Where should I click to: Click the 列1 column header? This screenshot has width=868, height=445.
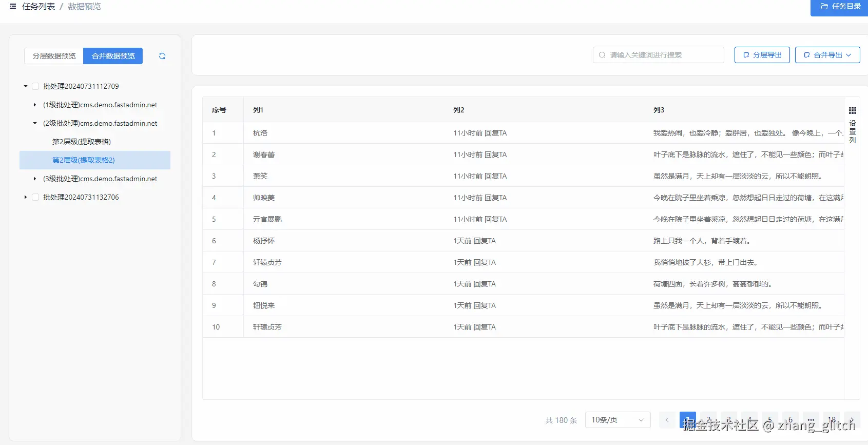pyautogui.click(x=258, y=110)
